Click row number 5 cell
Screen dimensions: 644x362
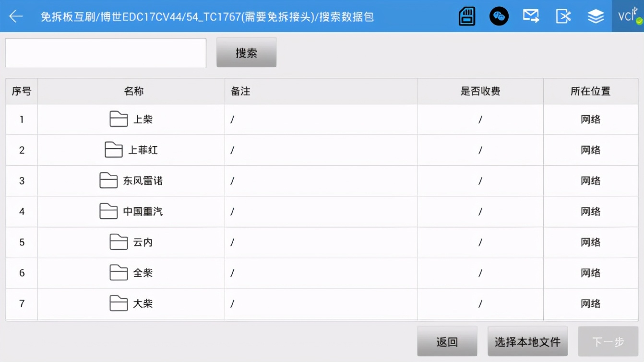(x=22, y=242)
